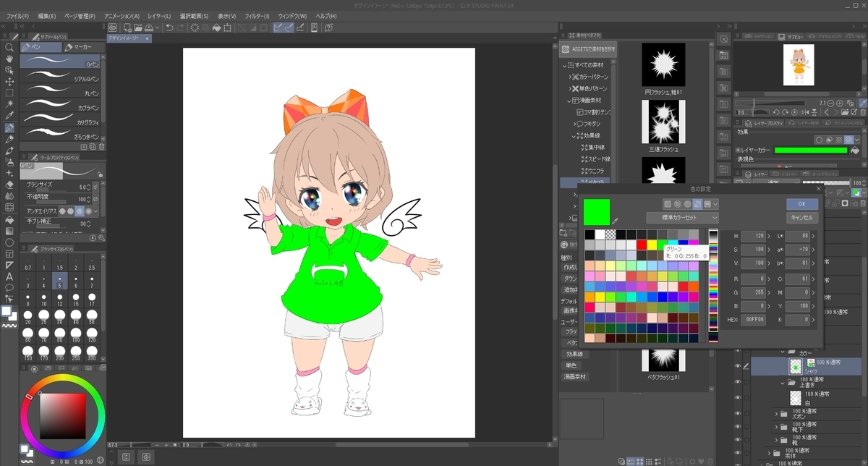Viewport: 868px width, 466px height.
Task: Expand the 単色パターン material folder
Action: pyautogui.click(x=569, y=88)
